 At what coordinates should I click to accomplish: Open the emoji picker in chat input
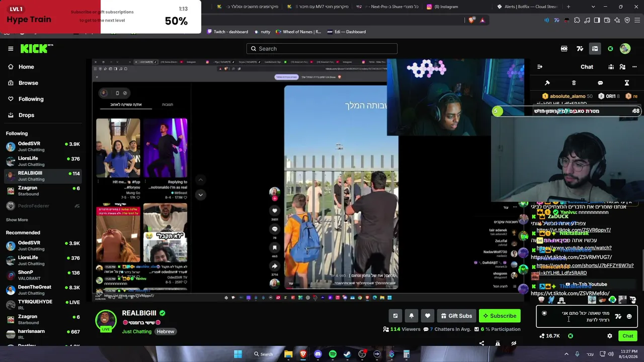(x=629, y=317)
